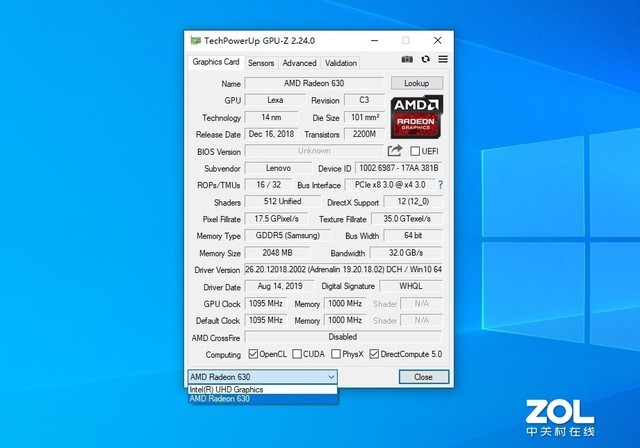
Task: Click the Pixel Fillrate field 17.5 GPixel/s
Action: pos(276,219)
